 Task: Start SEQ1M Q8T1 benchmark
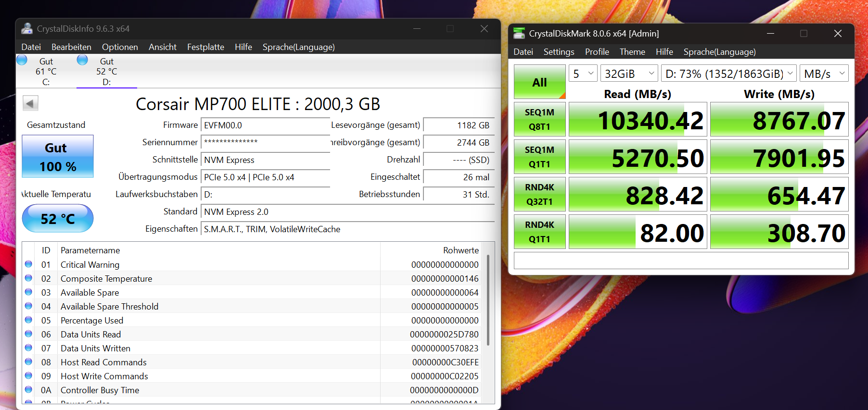540,119
